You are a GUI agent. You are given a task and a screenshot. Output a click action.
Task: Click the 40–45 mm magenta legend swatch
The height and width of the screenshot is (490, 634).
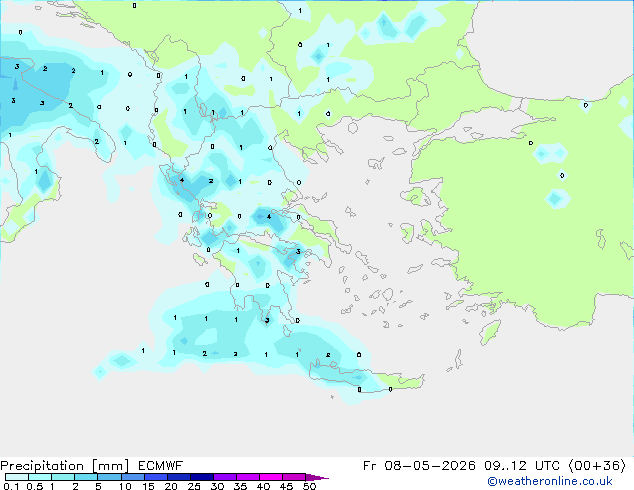271,477
